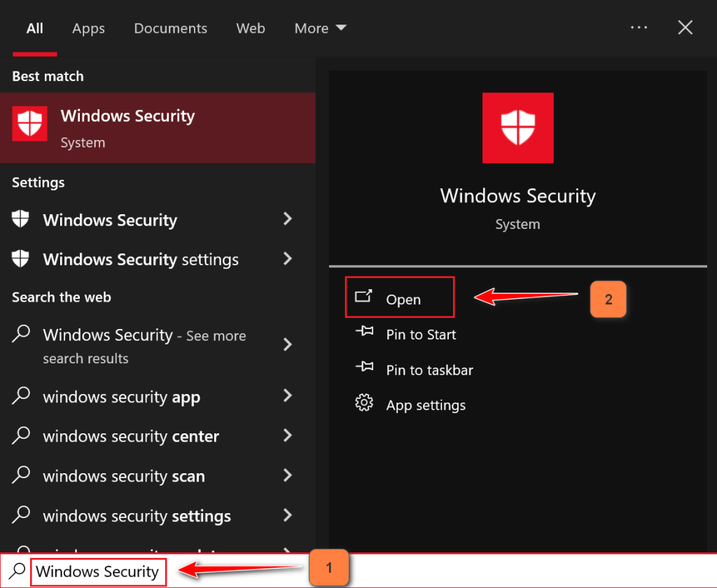
Task: Switch to the Apps tab
Action: [88, 28]
